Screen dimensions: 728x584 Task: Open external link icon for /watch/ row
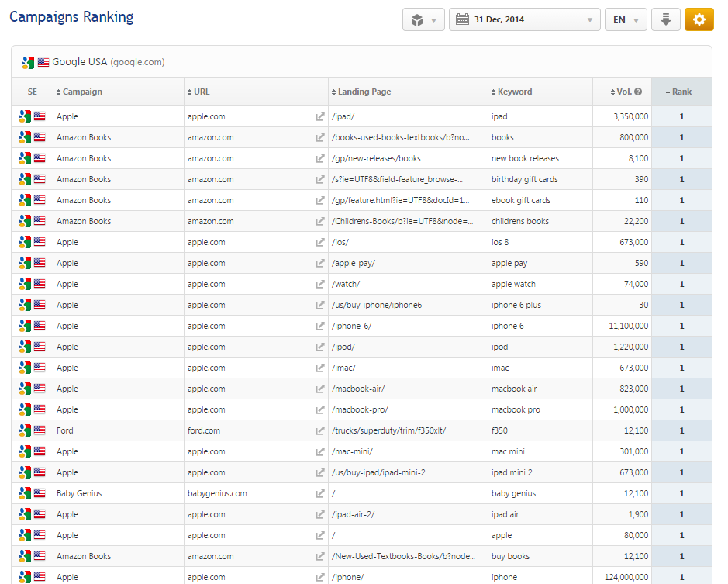320,285
